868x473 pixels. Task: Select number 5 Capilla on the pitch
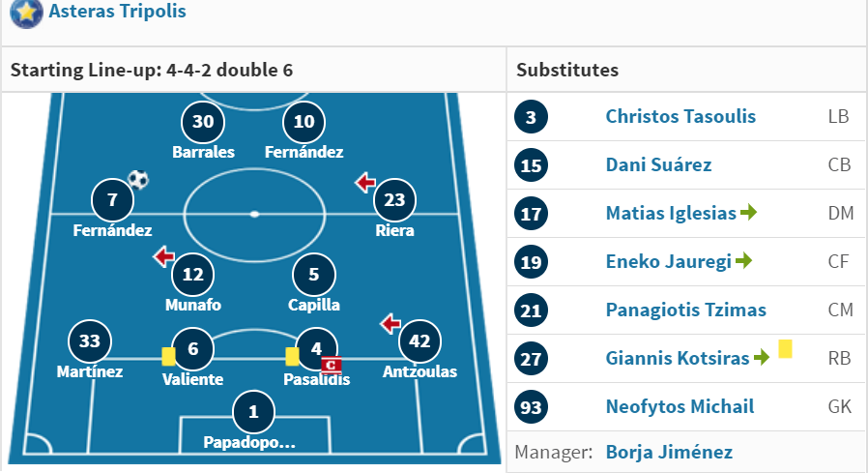(x=314, y=283)
